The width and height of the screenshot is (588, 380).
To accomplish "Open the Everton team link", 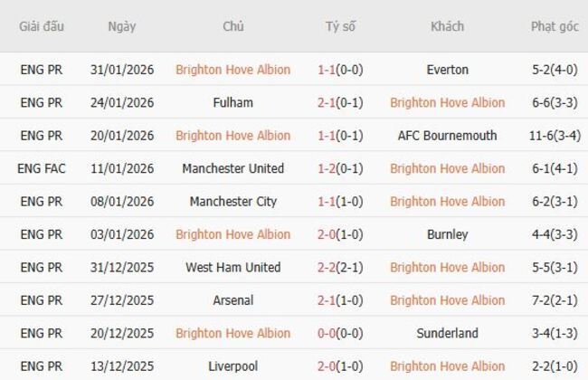I will coord(447,70).
